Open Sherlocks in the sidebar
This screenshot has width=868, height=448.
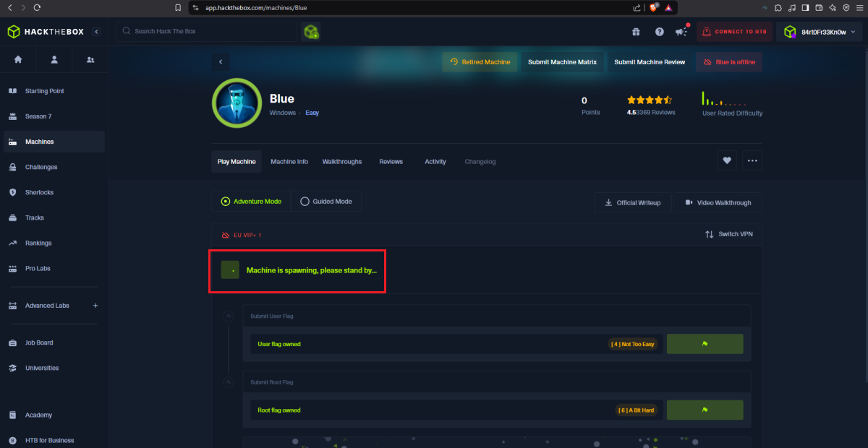tap(54, 192)
